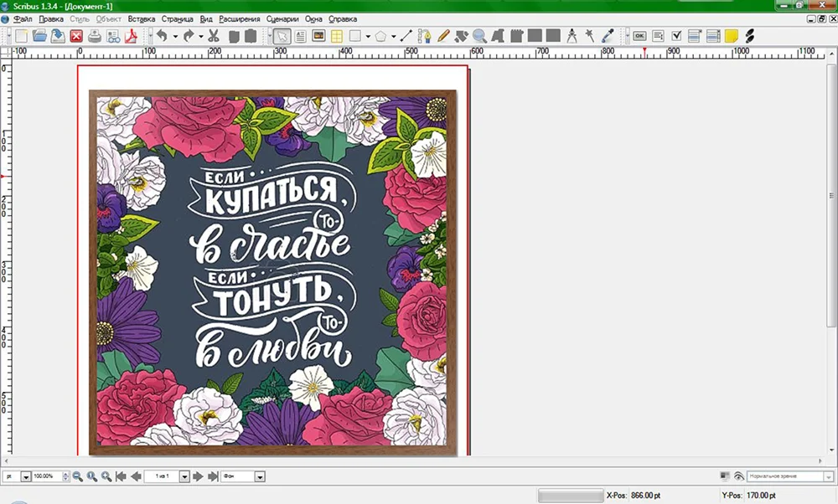The height and width of the screenshot is (504, 838).
Task: Toggle the preview mode eye icon
Action: pos(738,476)
